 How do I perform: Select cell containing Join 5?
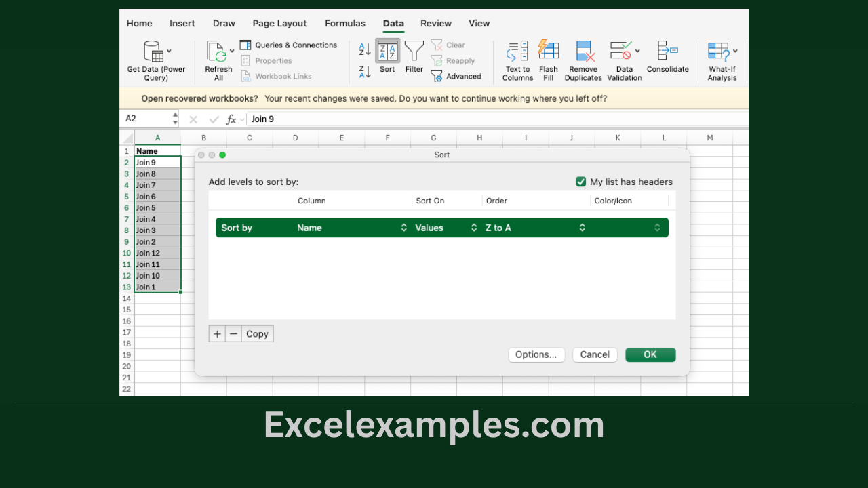tap(157, 207)
